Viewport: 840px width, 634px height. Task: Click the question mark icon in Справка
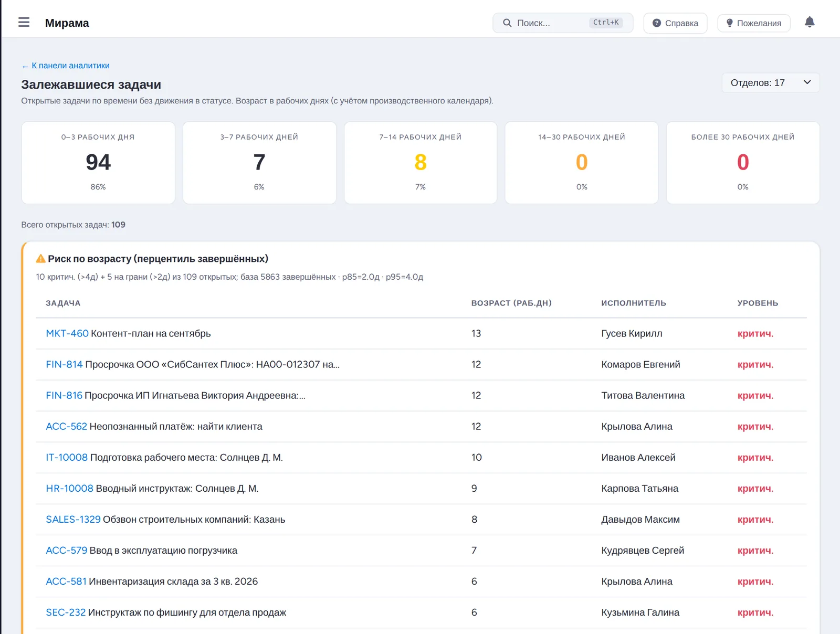pyautogui.click(x=656, y=23)
